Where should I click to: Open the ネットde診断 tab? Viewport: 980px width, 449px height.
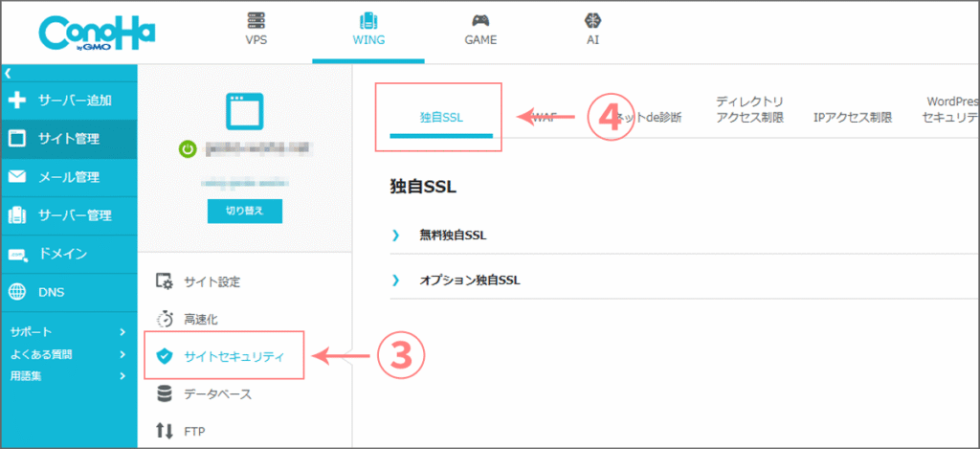pyautogui.click(x=648, y=118)
